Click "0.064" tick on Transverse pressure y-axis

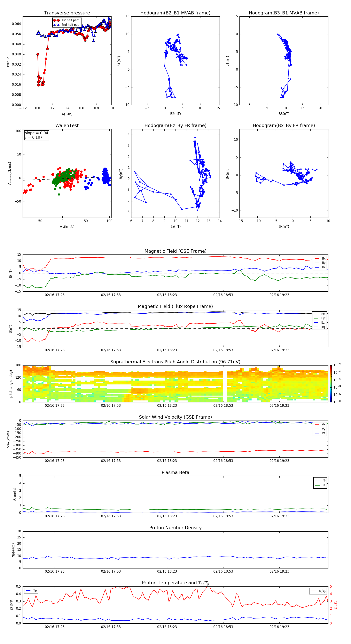(17, 24)
